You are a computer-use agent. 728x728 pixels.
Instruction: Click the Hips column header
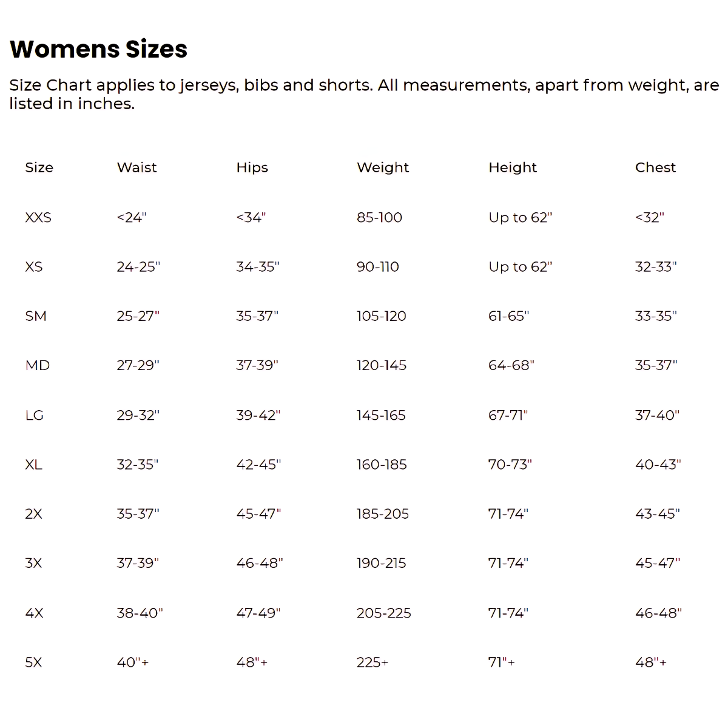click(x=252, y=167)
